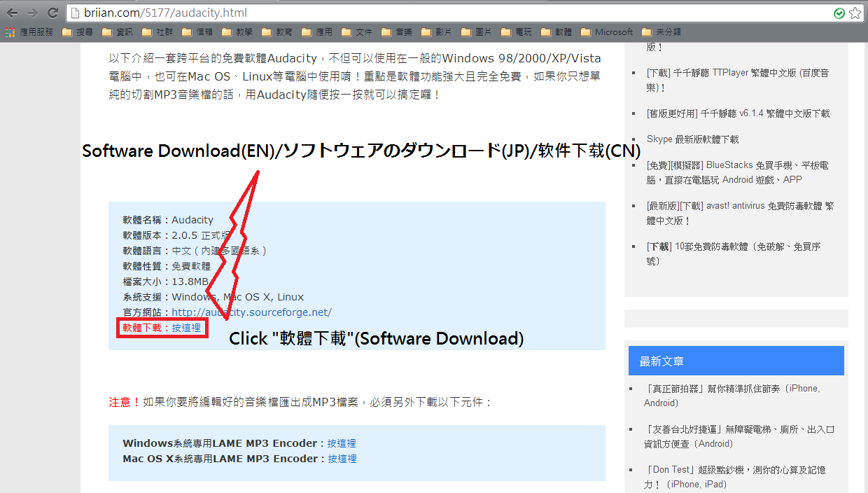Image resolution: width=868 pixels, height=493 pixels.
Task: Expand the 應用 folder beside 教育
Action: click(x=316, y=32)
